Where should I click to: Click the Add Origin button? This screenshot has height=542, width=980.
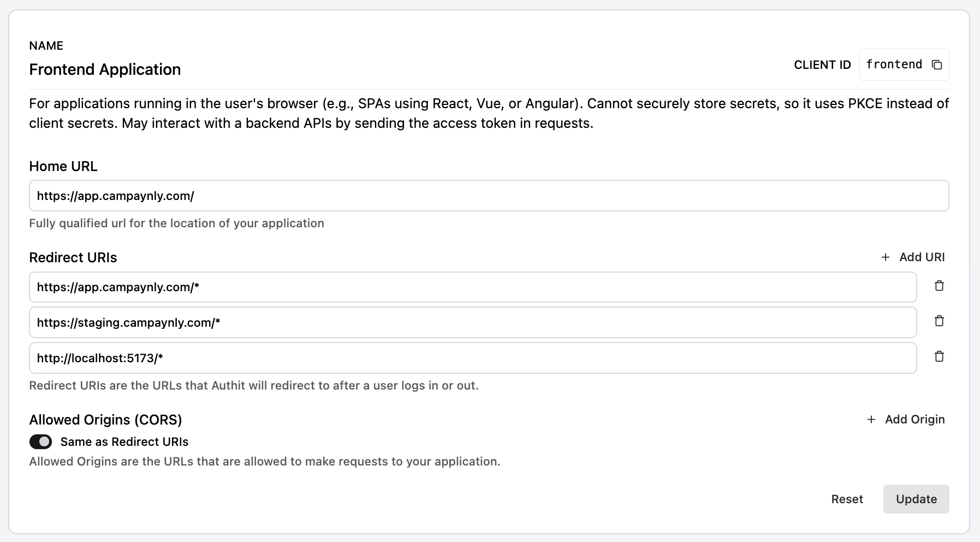point(906,420)
